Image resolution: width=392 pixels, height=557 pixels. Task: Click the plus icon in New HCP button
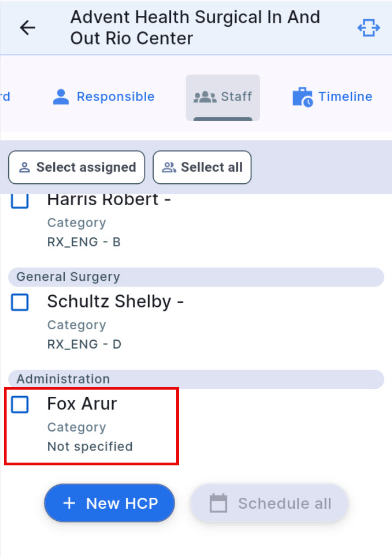(69, 503)
